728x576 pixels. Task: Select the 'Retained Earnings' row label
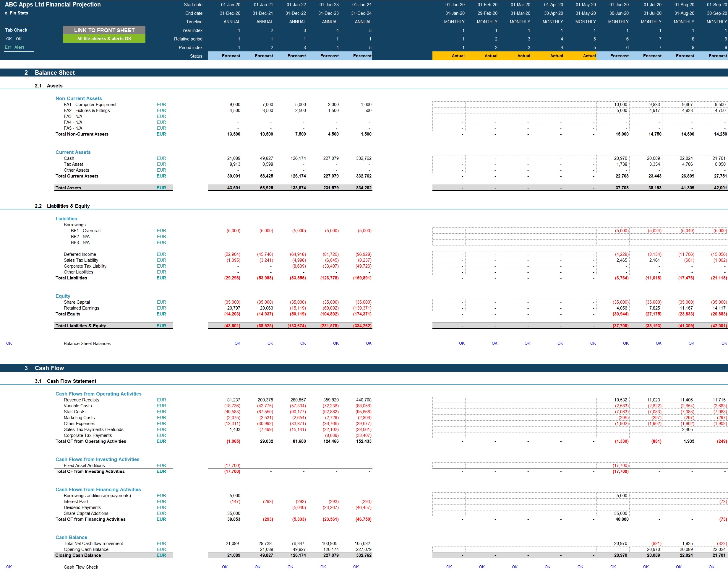tap(81, 308)
